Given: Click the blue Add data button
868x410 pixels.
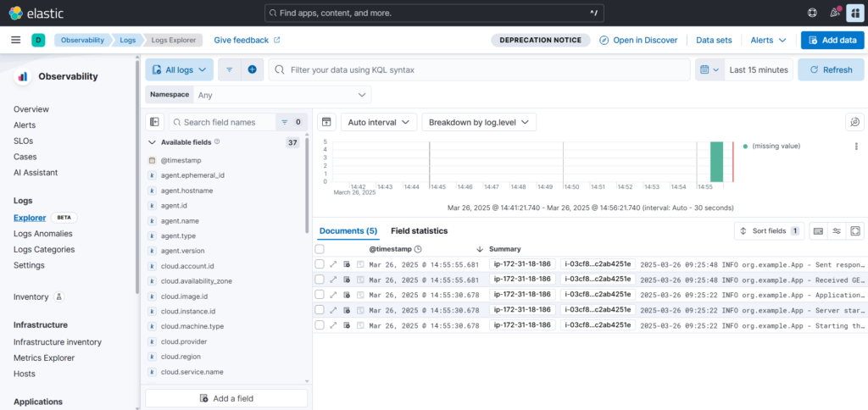Looking at the screenshot, I should (832, 40).
